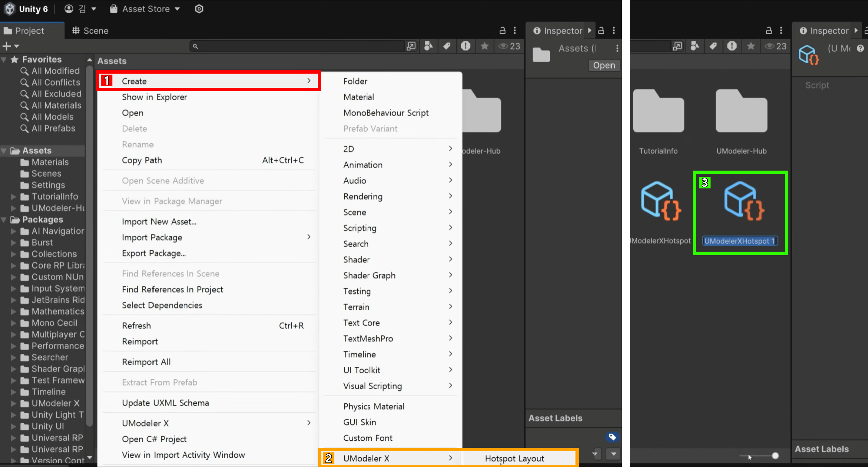Click Search by Label icon in left panel
868x467 pixels.
tap(447, 46)
